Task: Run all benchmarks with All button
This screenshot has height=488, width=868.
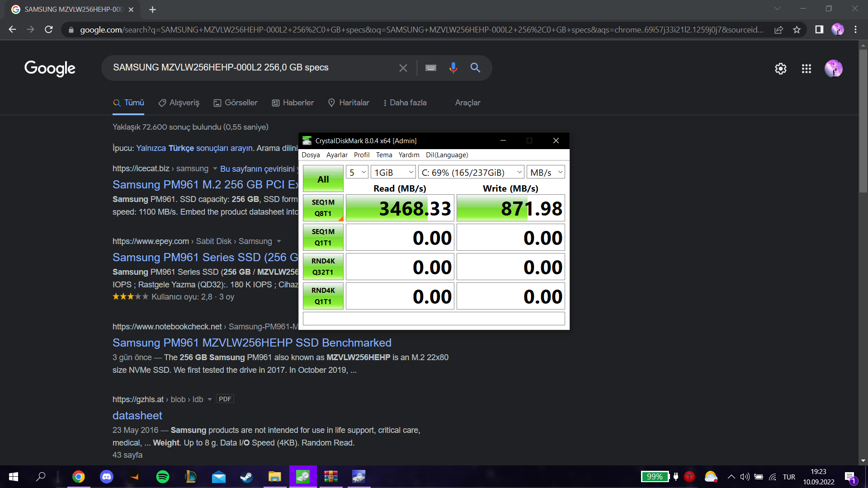Action: click(x=323, y=179)
